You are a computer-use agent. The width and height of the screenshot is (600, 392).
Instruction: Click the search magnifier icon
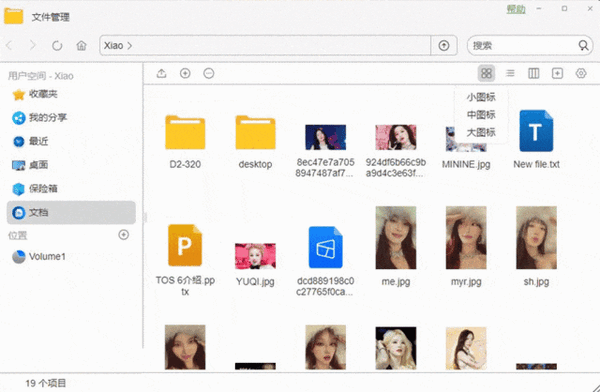(x=583, y=46)
